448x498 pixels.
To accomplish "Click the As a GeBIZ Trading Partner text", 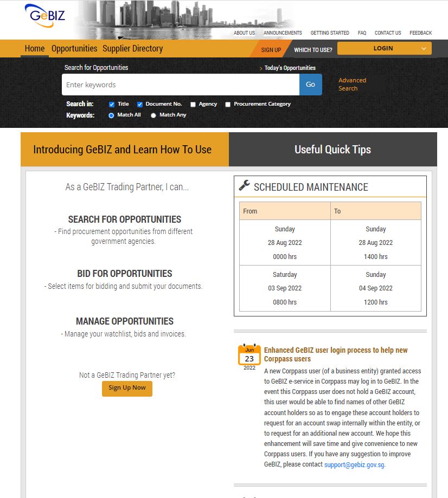I will (127, 187).
